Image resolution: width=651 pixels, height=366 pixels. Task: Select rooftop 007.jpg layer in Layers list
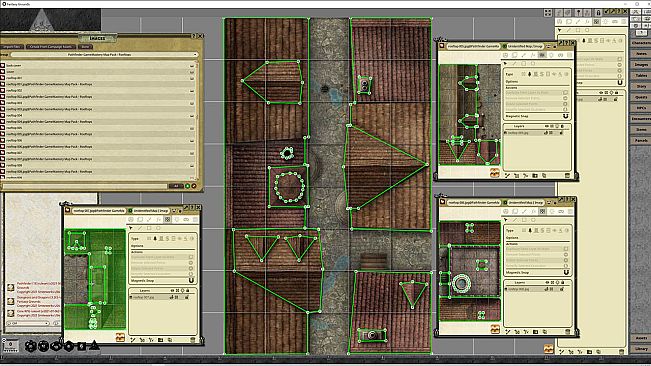pyautogui.click(x=144, y=297)
